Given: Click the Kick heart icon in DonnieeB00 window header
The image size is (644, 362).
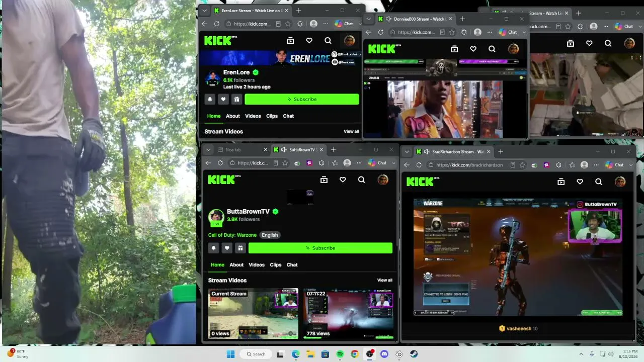Looking at the screenshot, I should pyautogui.click(x=473, y=49).
